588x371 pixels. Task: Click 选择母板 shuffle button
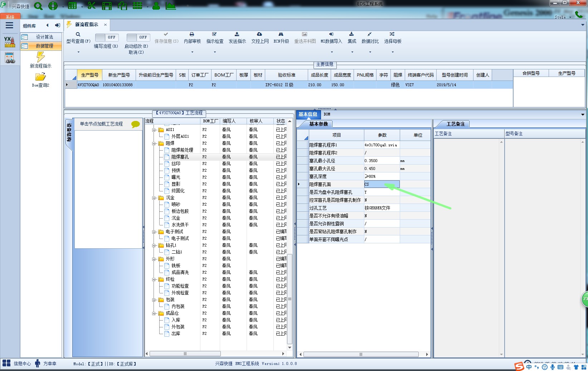(x=393, y=38)
